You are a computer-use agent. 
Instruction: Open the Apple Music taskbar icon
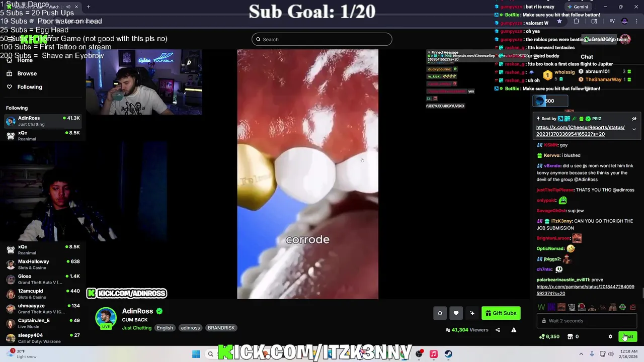click(x=433, y=354)
